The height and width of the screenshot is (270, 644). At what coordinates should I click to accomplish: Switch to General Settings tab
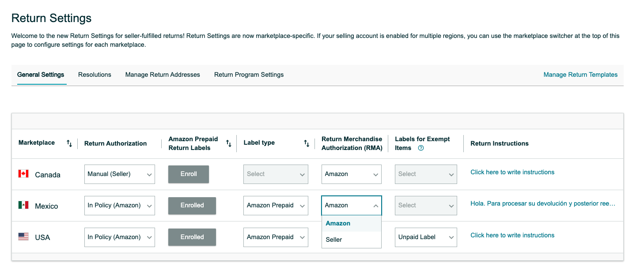point(41,75)
